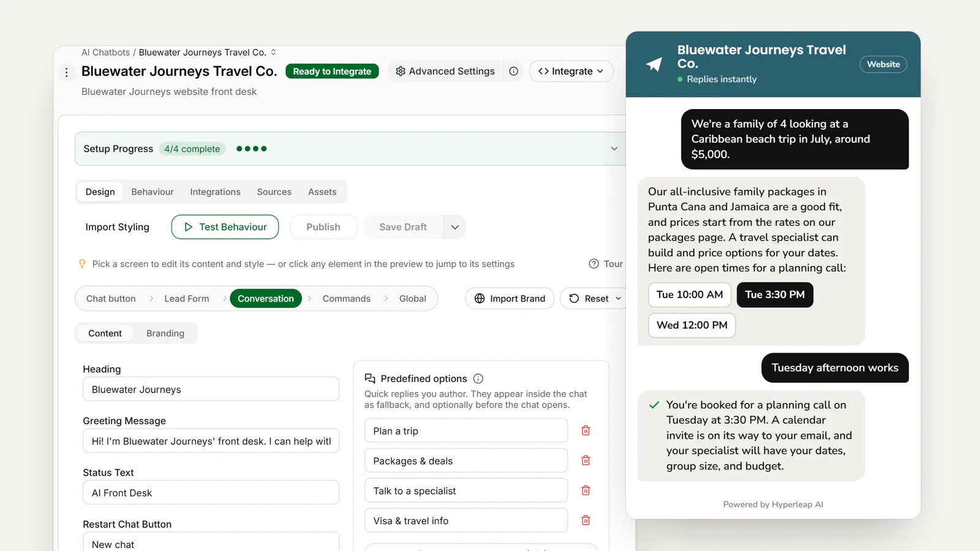Switch chatbot via breadcrumb selector arrows
Screen dimensions: 980x551
(x=273, y=53)
